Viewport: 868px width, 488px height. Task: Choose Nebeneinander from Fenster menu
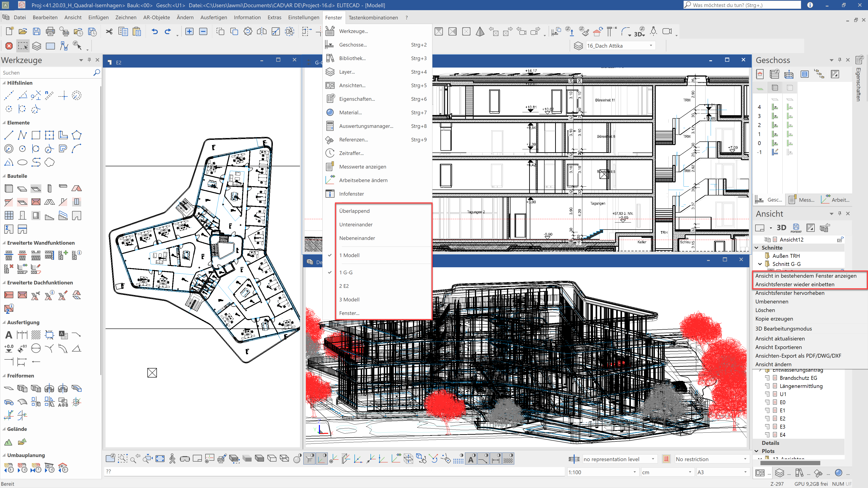pos(357,238)
